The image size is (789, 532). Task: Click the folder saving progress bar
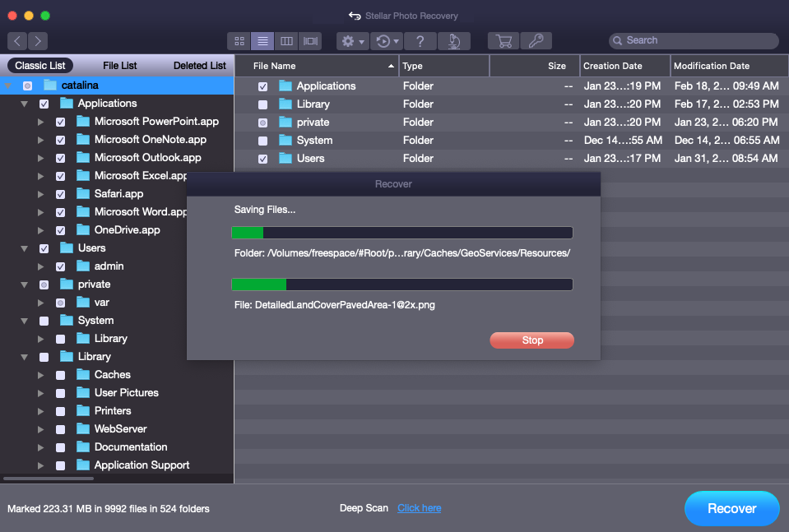(402, 233)
